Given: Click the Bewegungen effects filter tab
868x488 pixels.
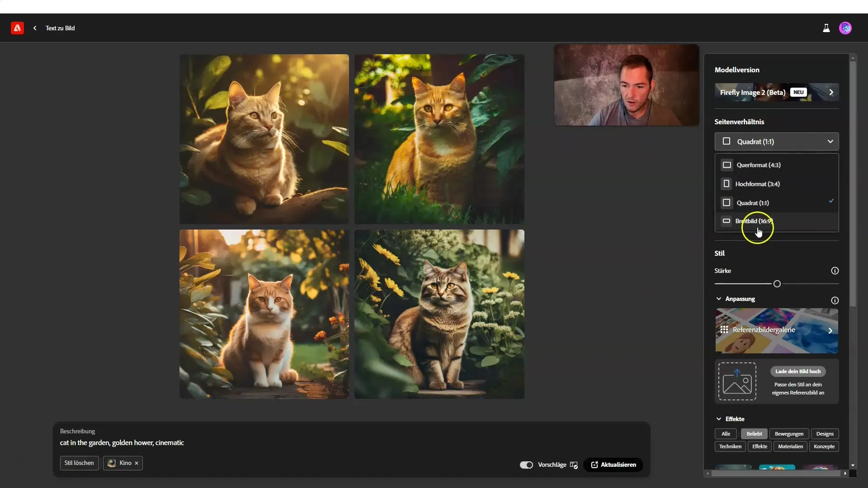Looking at the screenshot, I should click(789, 434).
